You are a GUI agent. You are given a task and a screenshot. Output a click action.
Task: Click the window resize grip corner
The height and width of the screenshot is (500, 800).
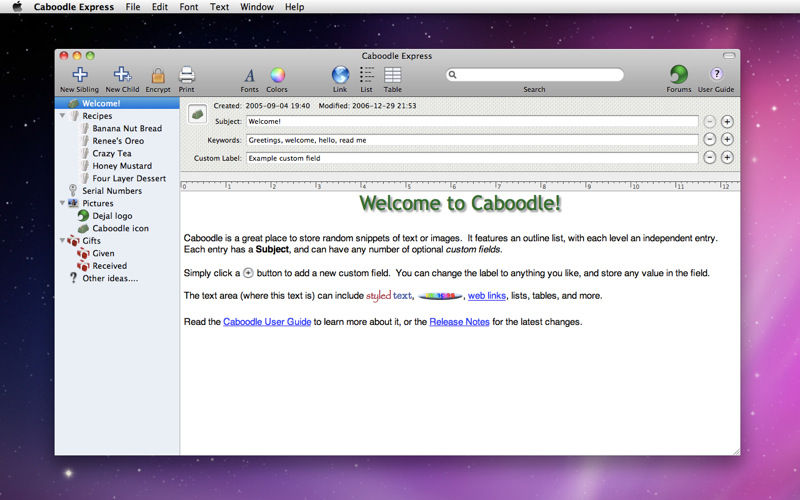pos(736,452)
